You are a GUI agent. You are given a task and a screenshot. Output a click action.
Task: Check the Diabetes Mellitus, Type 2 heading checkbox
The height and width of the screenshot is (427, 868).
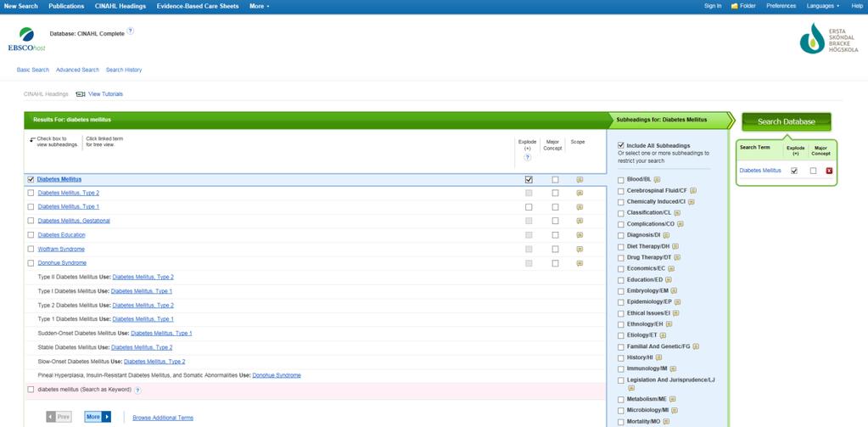[x=31, y=193]
